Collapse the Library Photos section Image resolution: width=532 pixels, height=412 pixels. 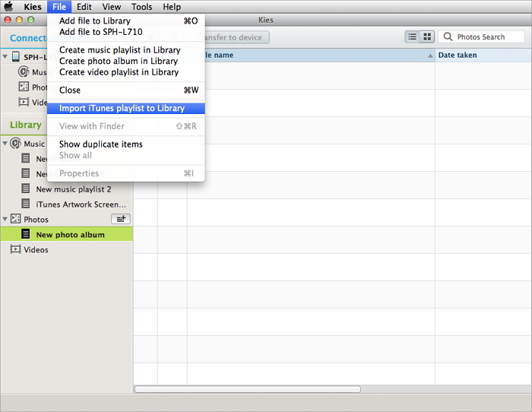[5, 219]
